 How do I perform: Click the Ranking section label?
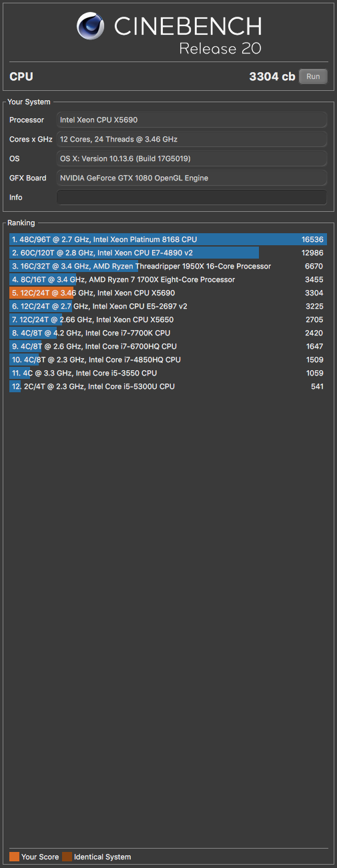tap(21, 223)
